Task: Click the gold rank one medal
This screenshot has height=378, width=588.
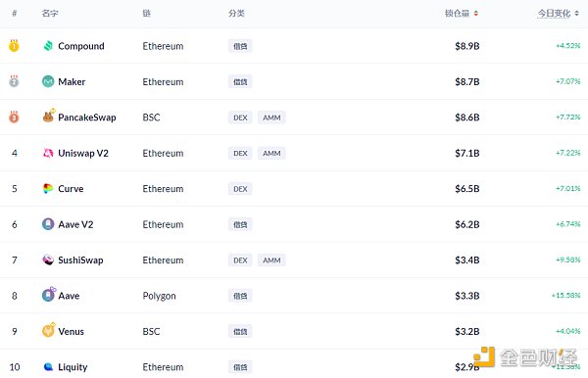Action: point(14,45)
